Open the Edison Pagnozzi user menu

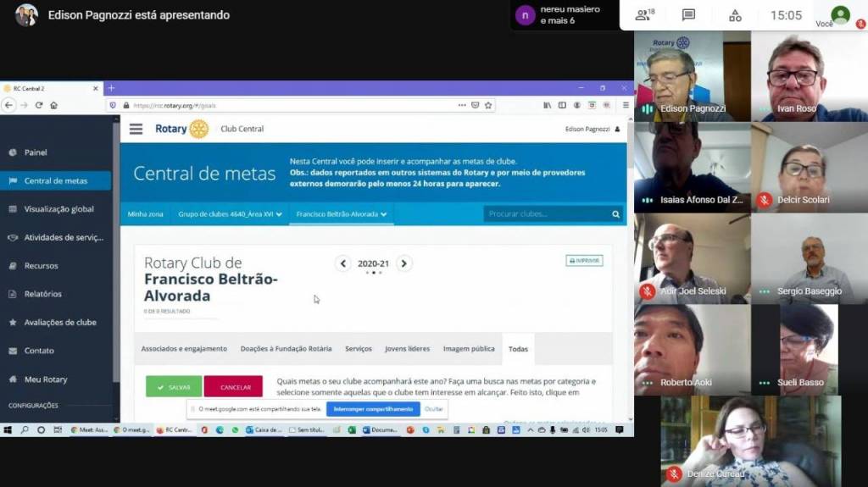[593, 129]
